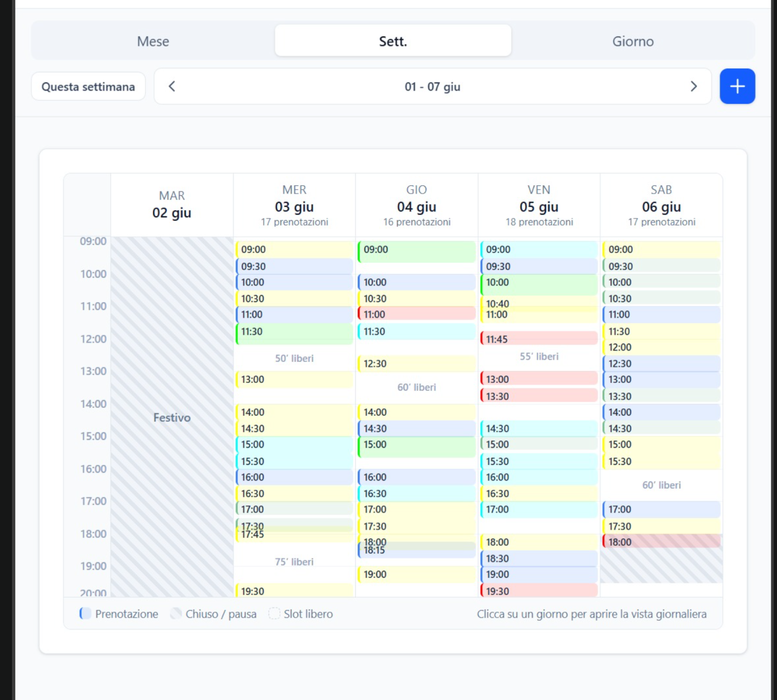
Task: Open the green 09:00 booking on Thursday
Action: [x=417, y=252]
